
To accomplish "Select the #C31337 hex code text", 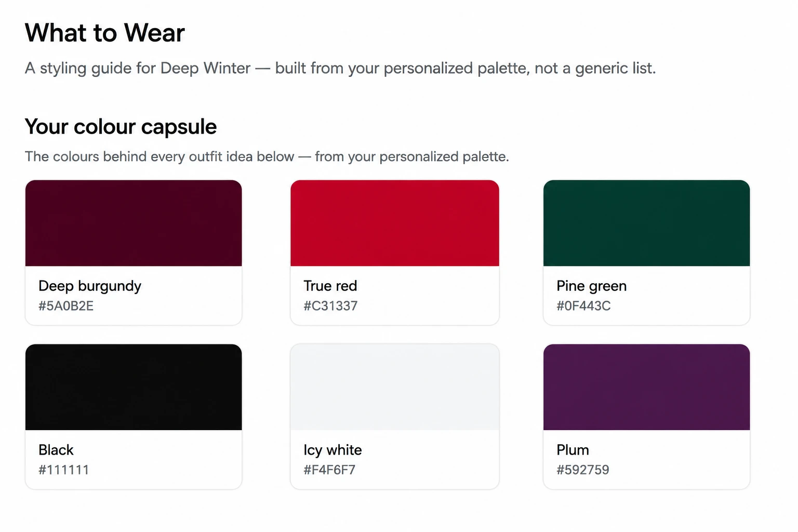I will click(330, 306).
